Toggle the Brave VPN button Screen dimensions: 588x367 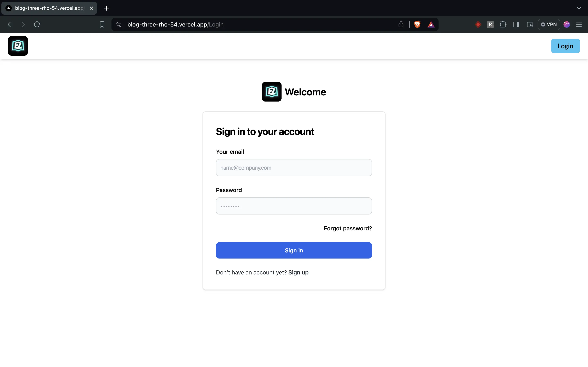point(549,24)
